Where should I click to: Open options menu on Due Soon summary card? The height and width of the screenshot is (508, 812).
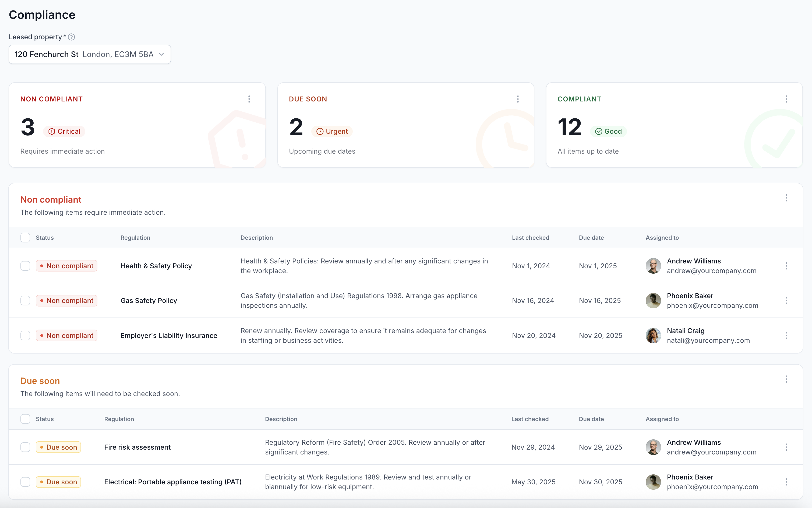(518, 99)
